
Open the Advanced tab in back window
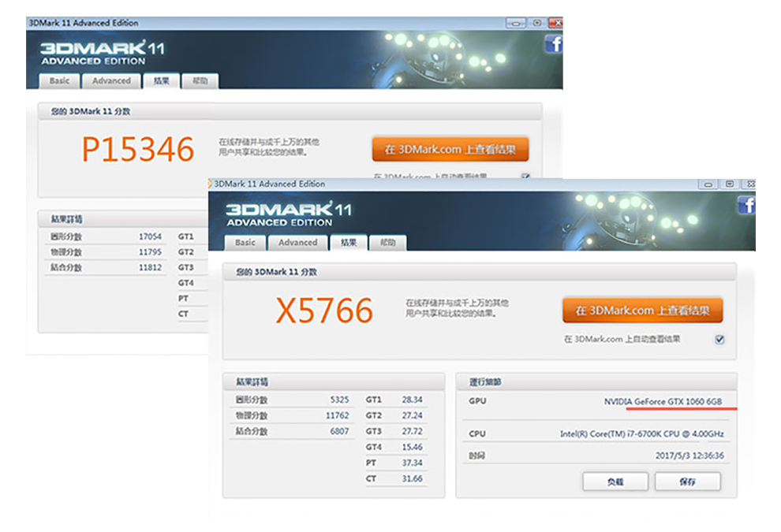click(x=111, y=80)
